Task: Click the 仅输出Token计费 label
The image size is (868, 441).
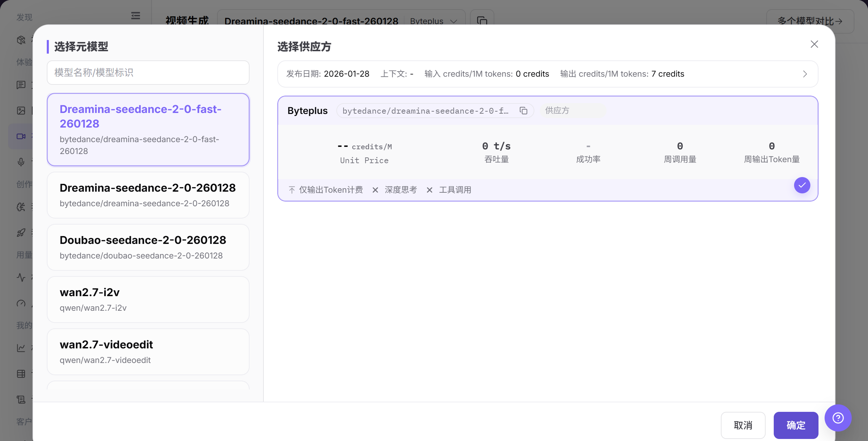Action: coord(331,190)
